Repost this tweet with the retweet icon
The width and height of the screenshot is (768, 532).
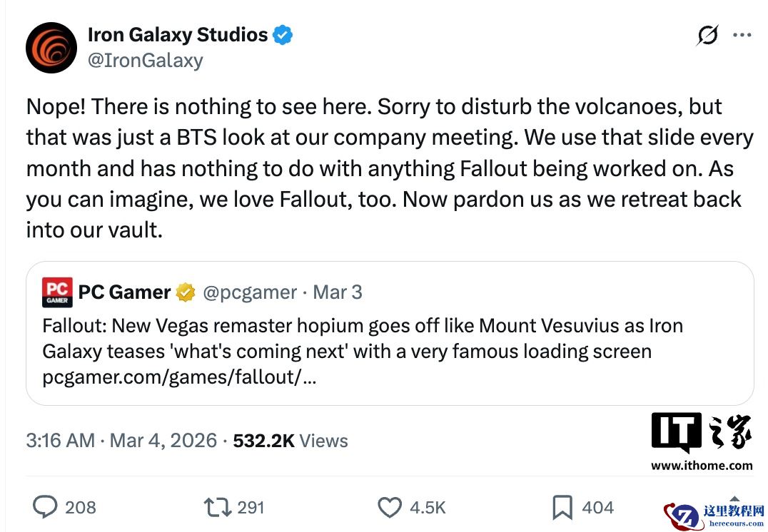pos(216,507)
